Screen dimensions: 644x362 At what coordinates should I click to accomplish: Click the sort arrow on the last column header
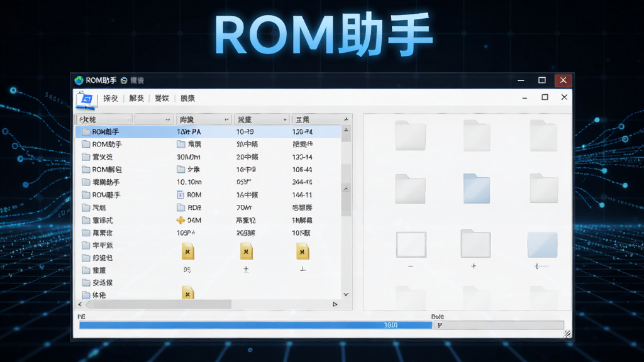click(347, 119)
